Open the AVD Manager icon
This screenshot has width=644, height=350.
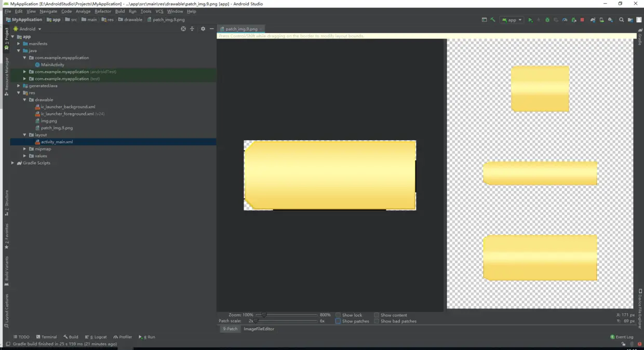[x=602, y=20]
